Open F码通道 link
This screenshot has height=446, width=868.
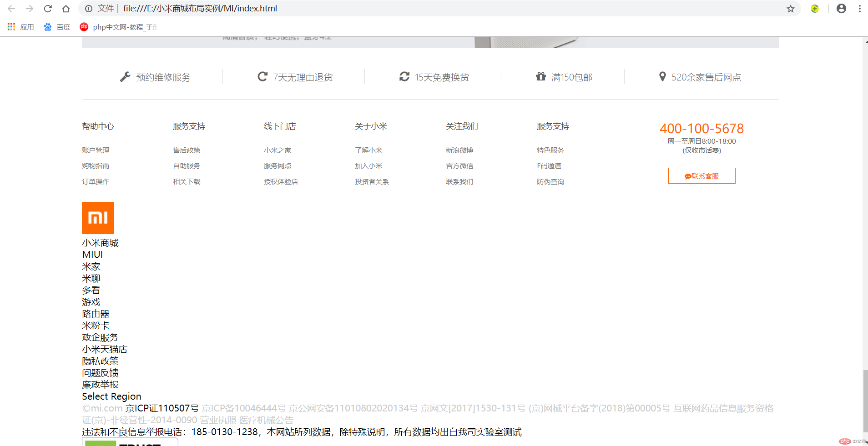(549, 166)
